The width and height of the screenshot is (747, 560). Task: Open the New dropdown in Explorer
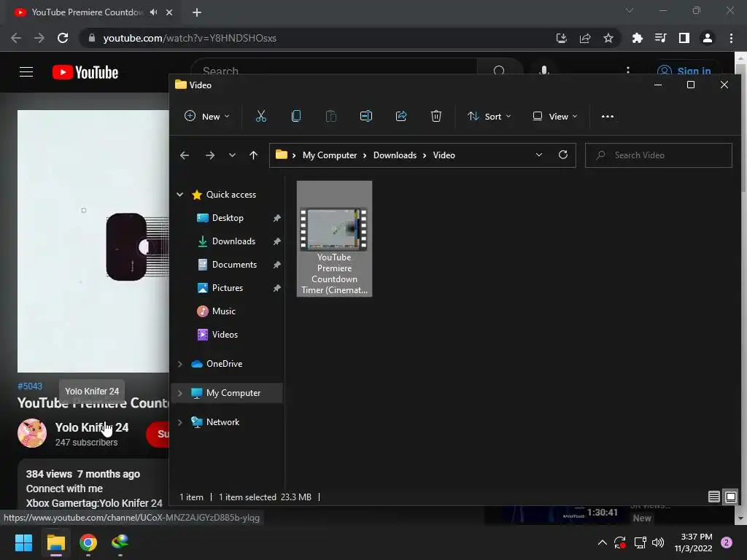click(x=206, y=116)
